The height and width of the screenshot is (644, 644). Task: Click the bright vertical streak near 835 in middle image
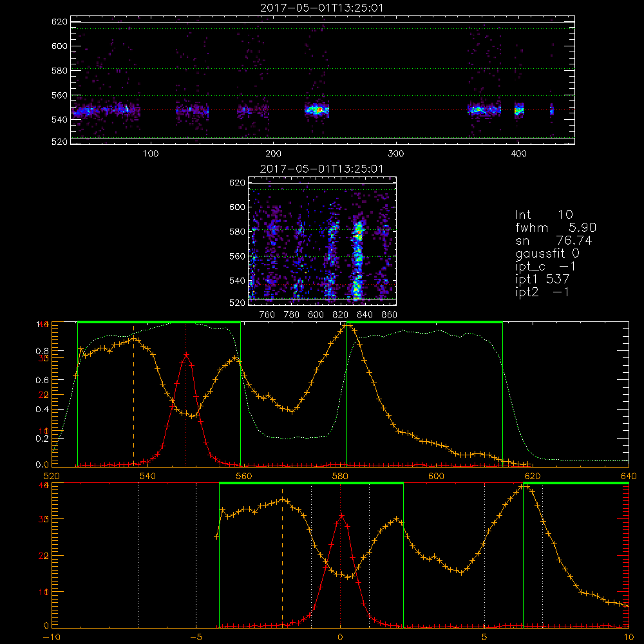tap(358, 260)
